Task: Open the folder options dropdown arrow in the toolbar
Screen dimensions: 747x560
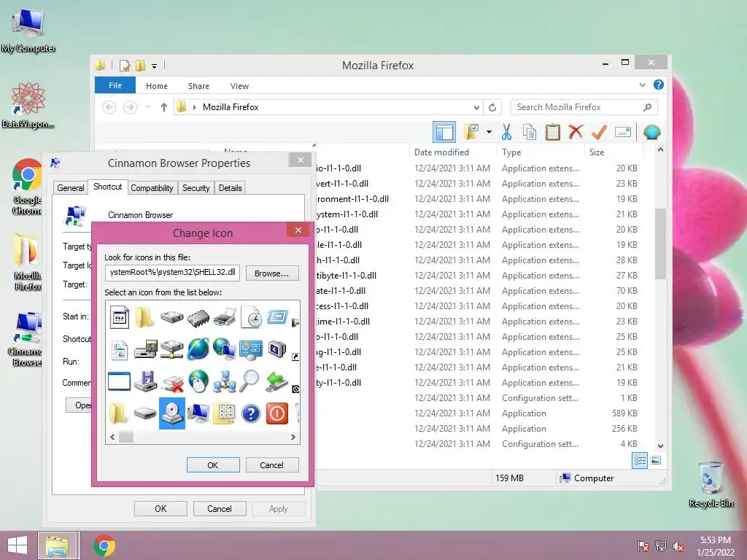Action: 489,132
